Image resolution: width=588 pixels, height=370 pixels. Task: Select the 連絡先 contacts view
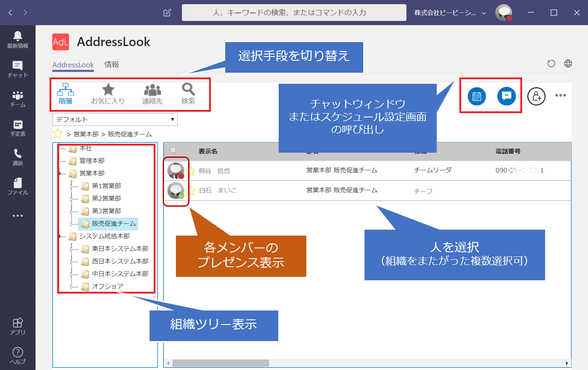(153, 94)
